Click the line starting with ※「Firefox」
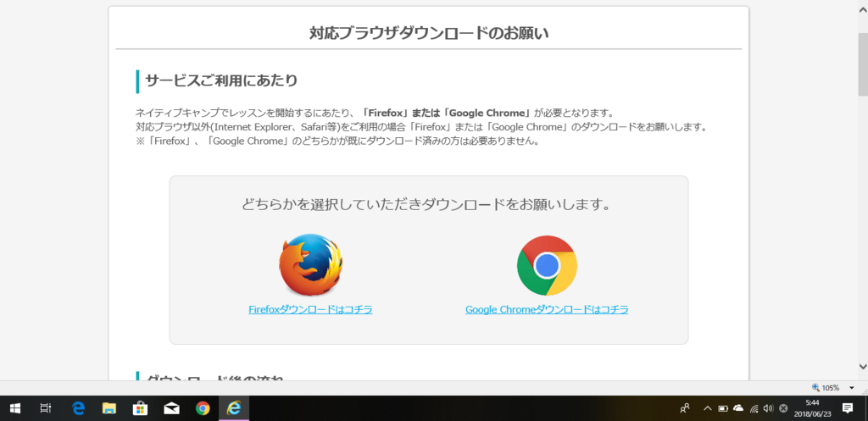Viewport: 868px width, 421px height. click(337, 141)
